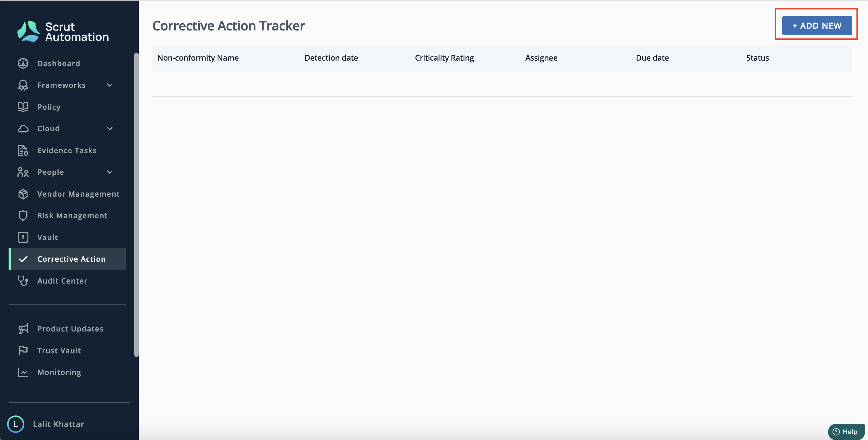Image resolution: width=868 pixels, height=440 pixels.
Task: Click the Evidence Tasks document icon
Action: 23,150
